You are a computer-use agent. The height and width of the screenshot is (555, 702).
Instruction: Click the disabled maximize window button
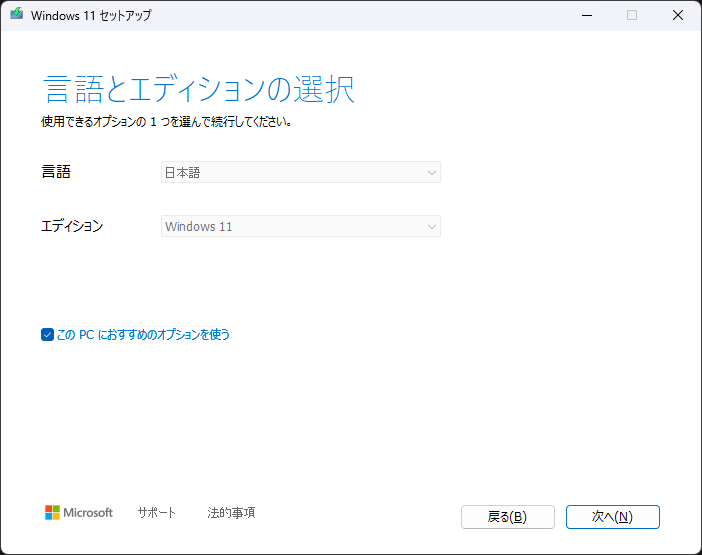tap(632, 15)
